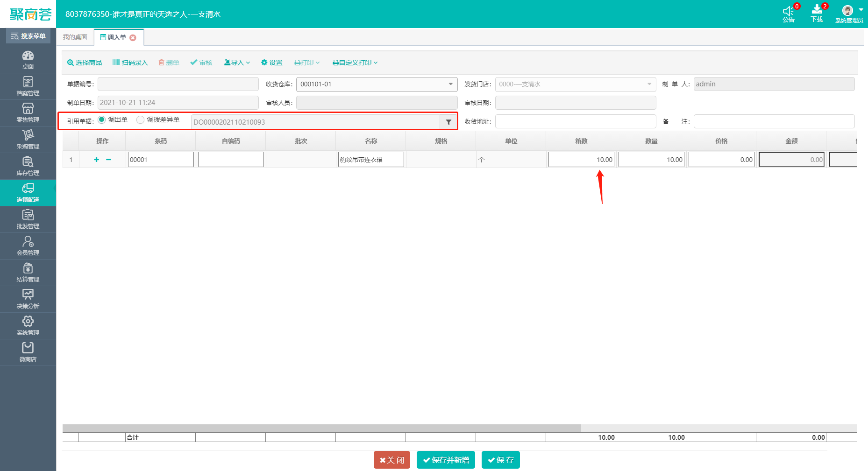Click the 箱数 cell in row 1
Image resolution: width=868 pixels, height=471 pixels.
pos(581,160)
